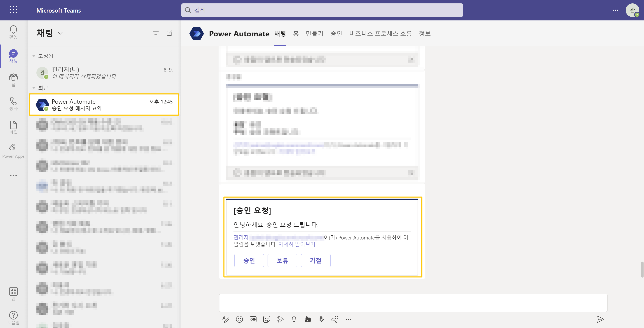Open the chat list filter icon
This screenshot has width=644, height=328.
click(x=156, y=33)
